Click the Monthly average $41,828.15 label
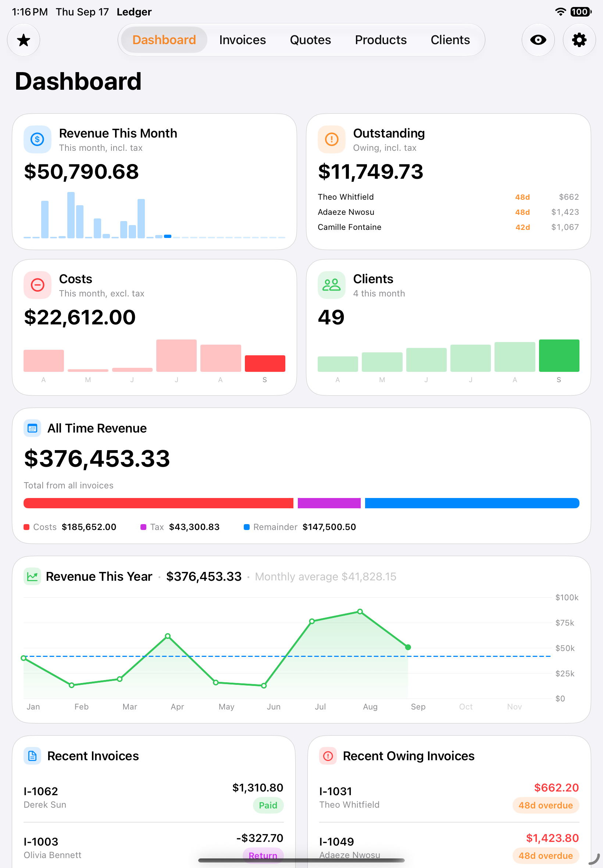 pos(326,576)
